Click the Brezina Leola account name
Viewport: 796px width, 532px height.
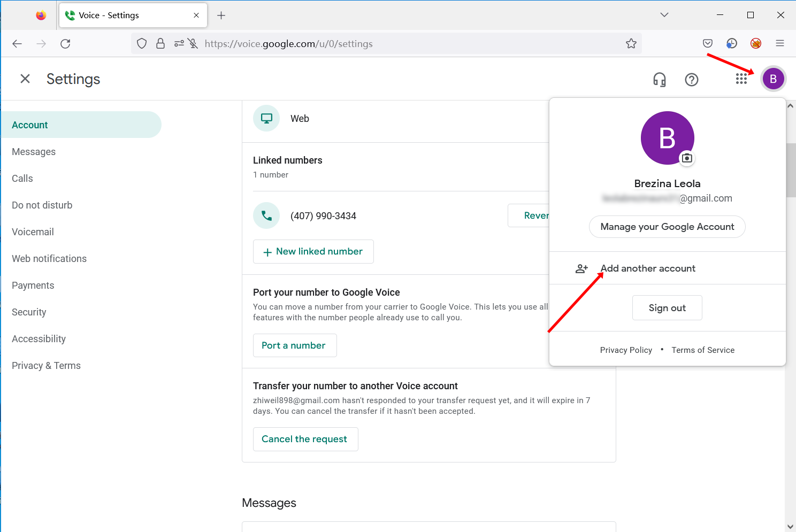coord(667,183)
